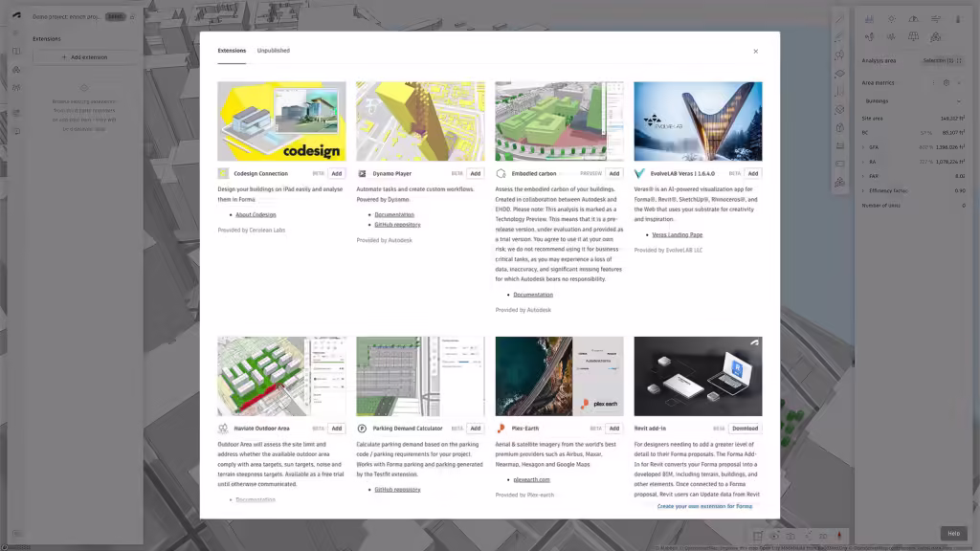The height and width of the screenshot is (551, 980).
Task: Open Area metrics settings gear
Action: click(946, 82)
